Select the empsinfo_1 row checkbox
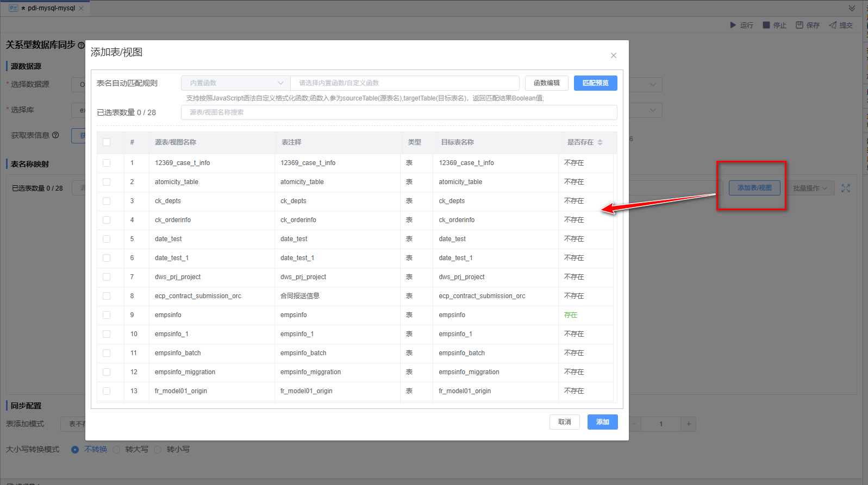Screen dimensions: 868x485 [x=107, y=334]
